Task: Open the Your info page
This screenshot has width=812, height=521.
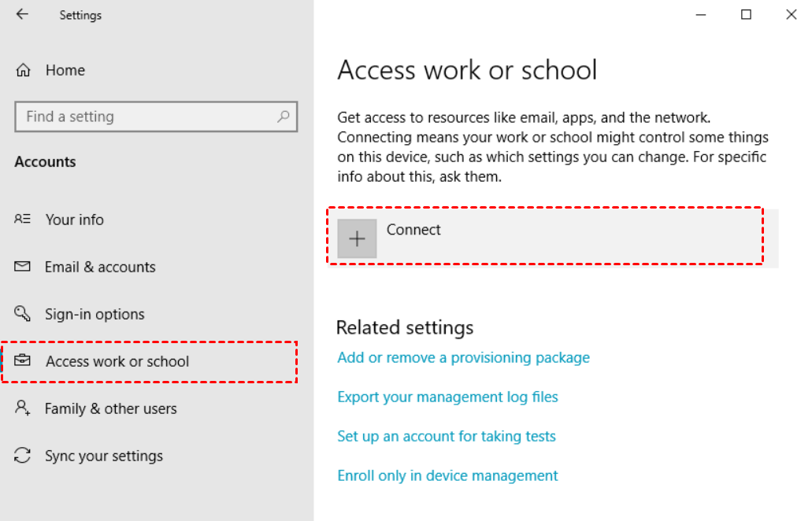Action: [74, 220]
